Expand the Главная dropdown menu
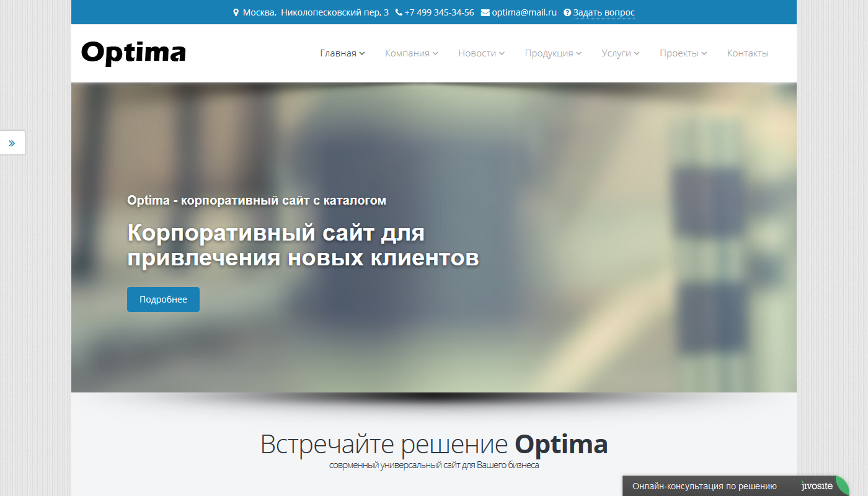The width and height of the screenshot is (868, 496). (342, 53)
